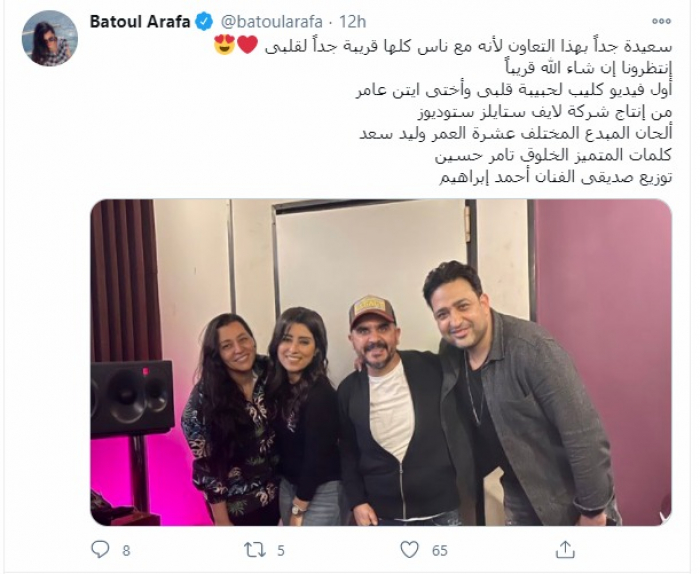Like the tweet with the heart icon

click(409, 550)
